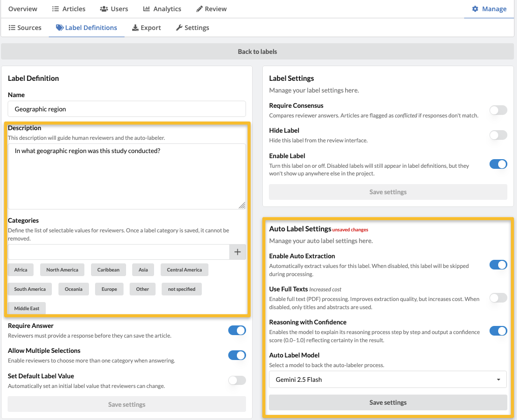Turn on Use Full Texts switch
This screenshot has width=517, height=420.
point(498,298)
